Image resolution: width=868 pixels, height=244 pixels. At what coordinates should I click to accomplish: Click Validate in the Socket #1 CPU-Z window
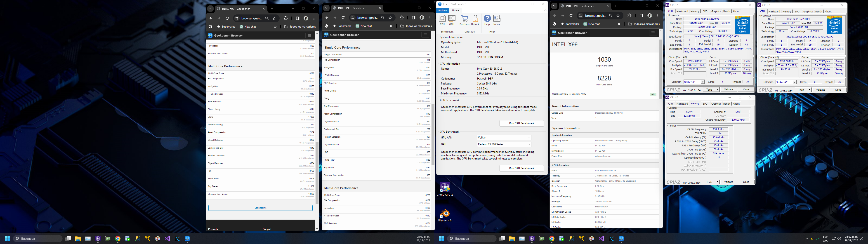click(729, 90)
